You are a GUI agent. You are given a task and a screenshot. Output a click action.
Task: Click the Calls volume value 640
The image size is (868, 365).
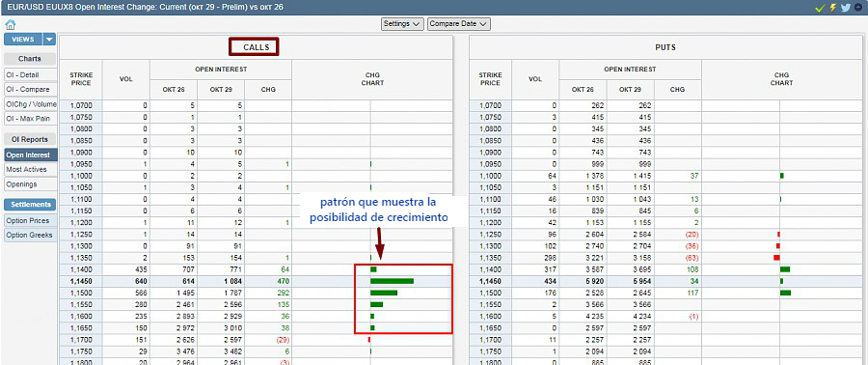[141, 281]
